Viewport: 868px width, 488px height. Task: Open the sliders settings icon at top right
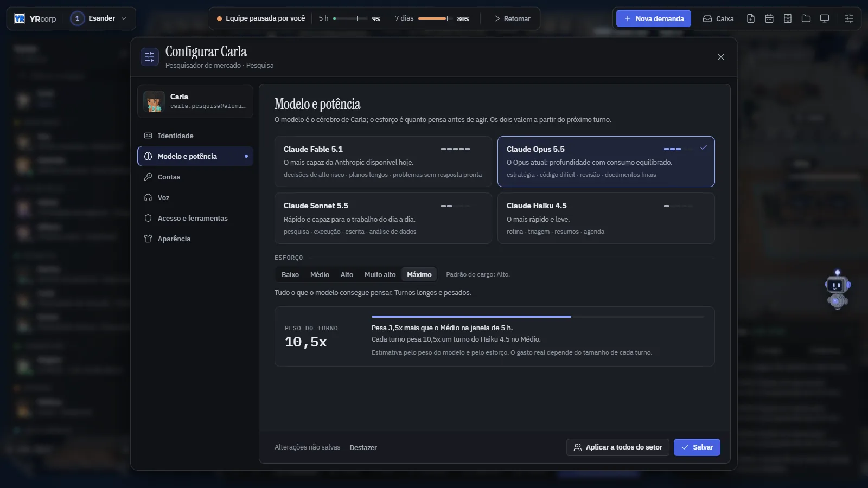(849, 18)
